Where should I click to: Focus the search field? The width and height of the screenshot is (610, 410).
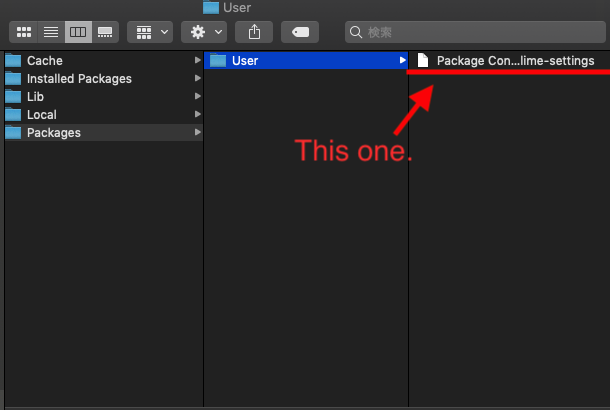(x=475, y=32)
